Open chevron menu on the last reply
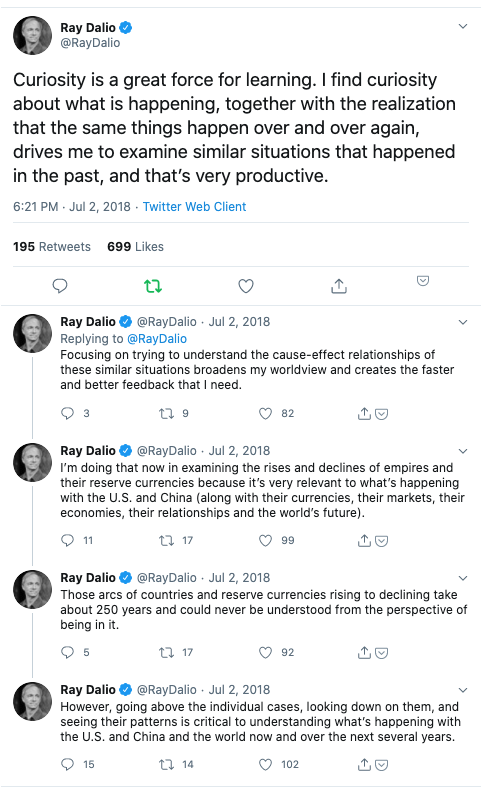 tap(463, 690)
